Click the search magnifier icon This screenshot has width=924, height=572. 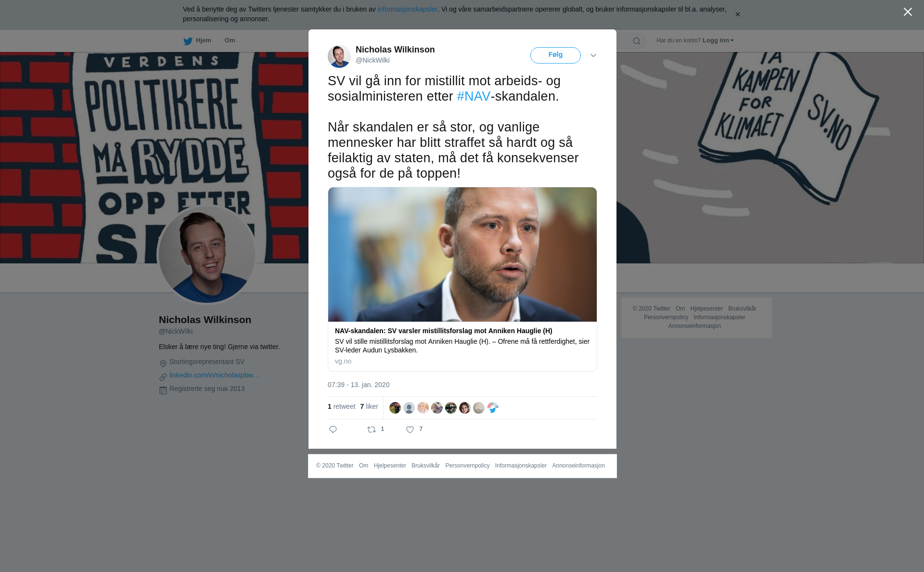click(637, 41)
